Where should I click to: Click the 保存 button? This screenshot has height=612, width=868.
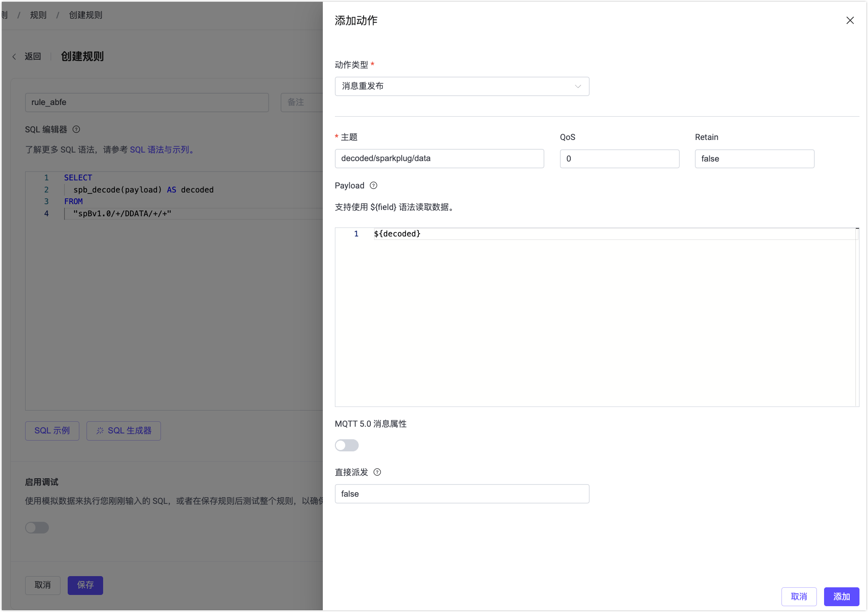(x=85, y=586)
